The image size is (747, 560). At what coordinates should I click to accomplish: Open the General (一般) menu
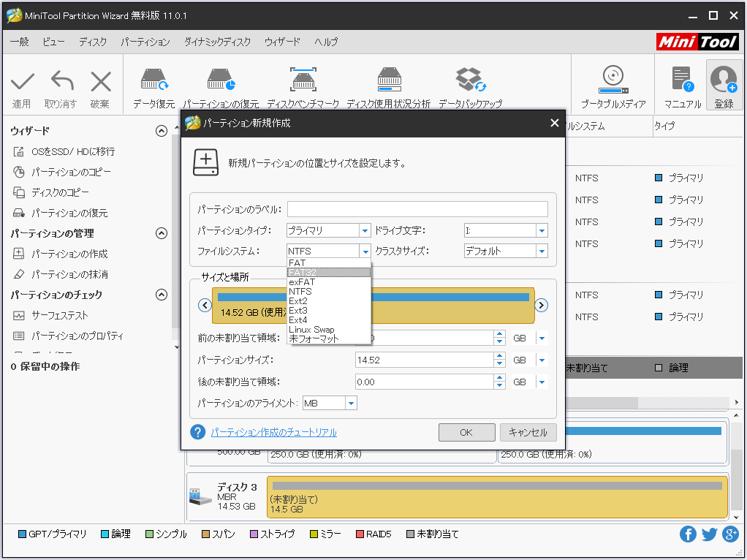20,42
